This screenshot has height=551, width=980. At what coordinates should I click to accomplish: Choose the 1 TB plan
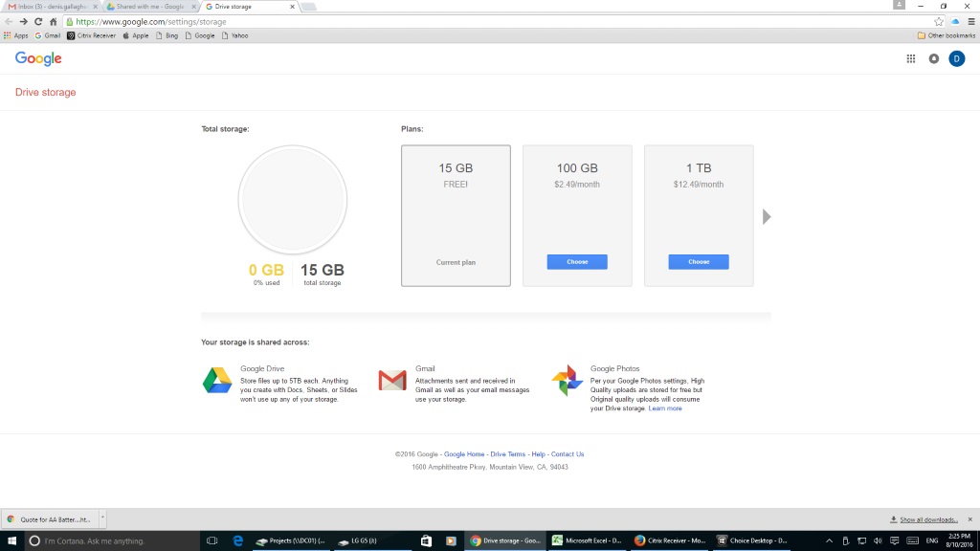699,262
